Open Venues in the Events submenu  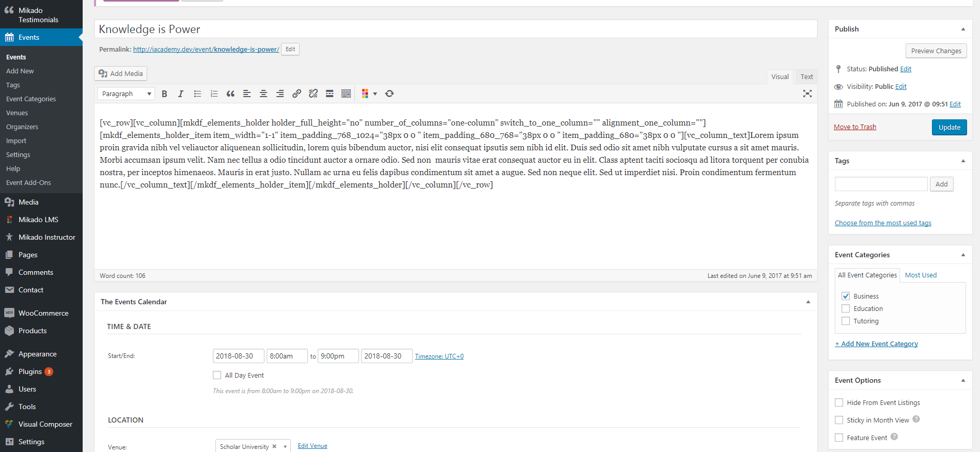point(17,113)
